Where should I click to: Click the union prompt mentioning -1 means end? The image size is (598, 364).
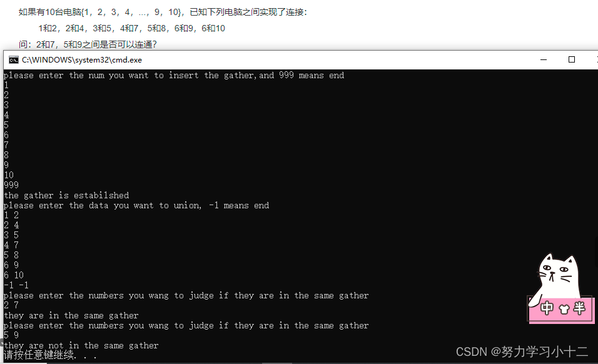tap(136, 205)
